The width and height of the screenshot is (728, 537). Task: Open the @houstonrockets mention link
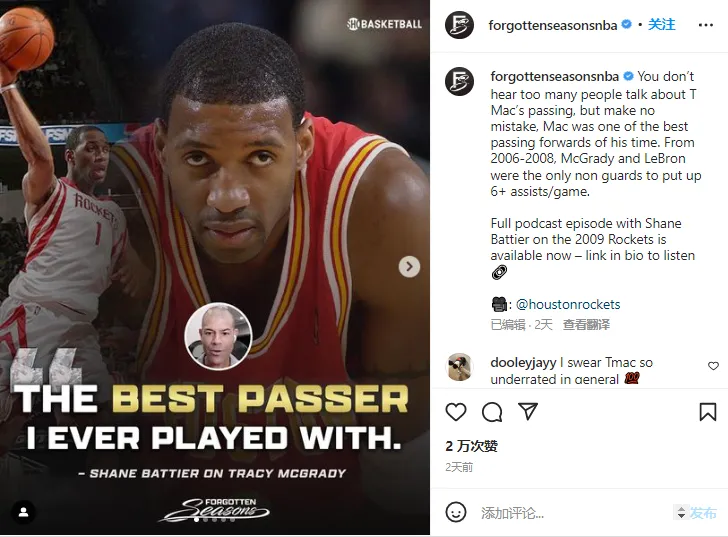pos(568,304)
